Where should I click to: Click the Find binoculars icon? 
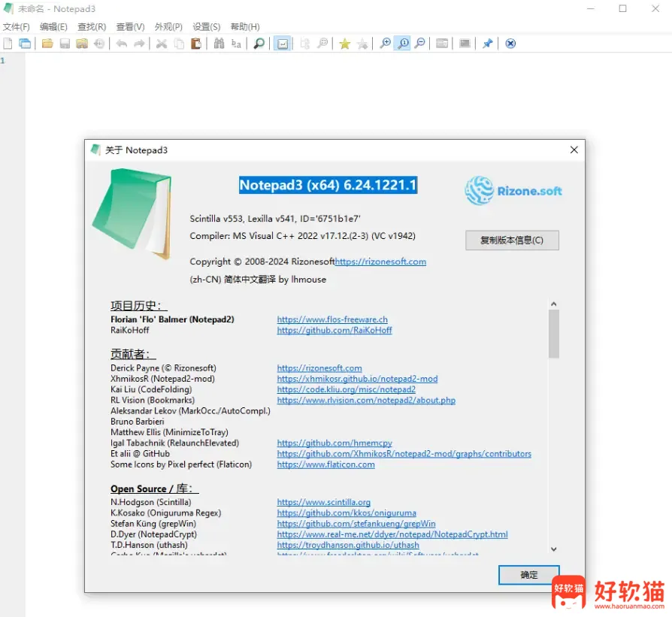click(x=219, y=44)
